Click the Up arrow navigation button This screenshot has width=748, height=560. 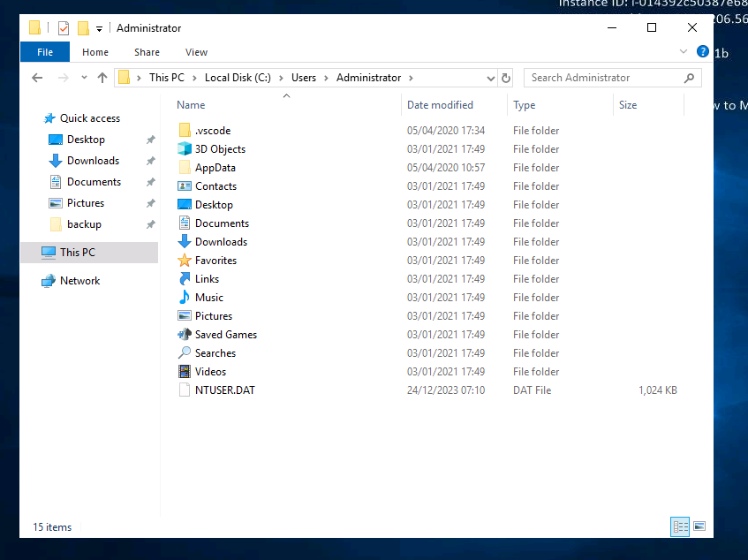point(102,78)
